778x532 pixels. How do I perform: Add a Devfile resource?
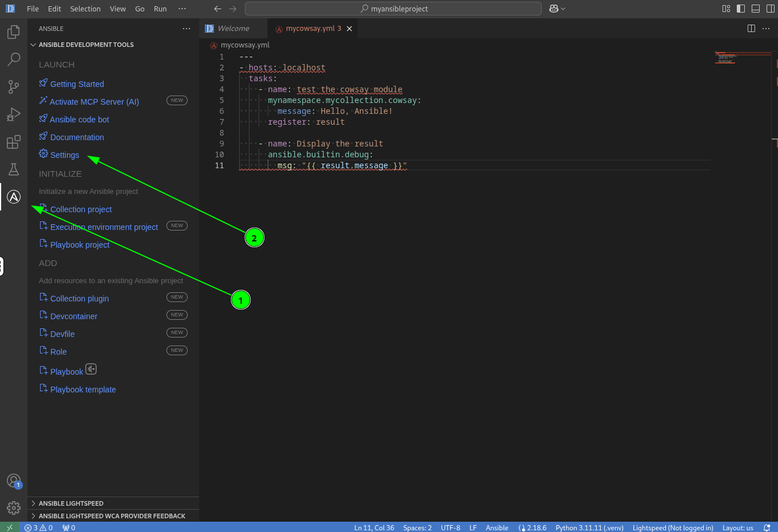(x=62, y=334)
